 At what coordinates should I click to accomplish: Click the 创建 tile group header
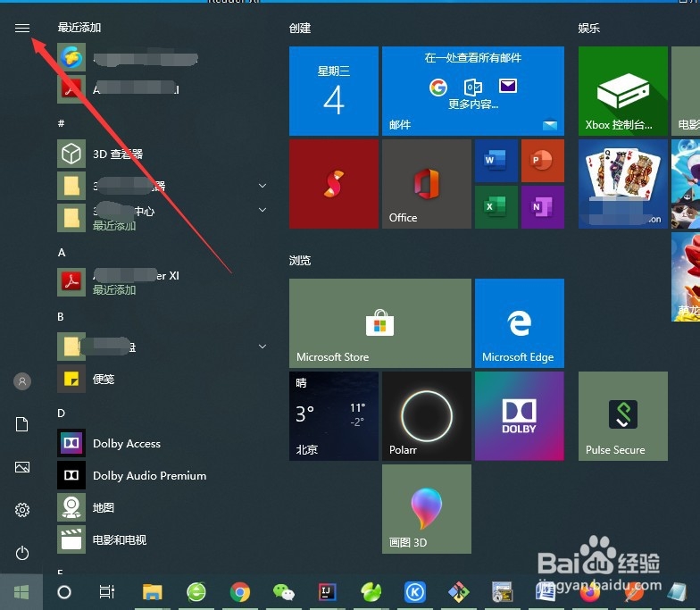(300, 29)
